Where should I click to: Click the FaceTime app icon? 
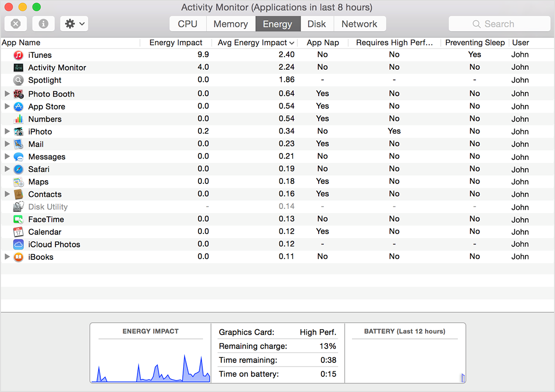tap(18, 219)
